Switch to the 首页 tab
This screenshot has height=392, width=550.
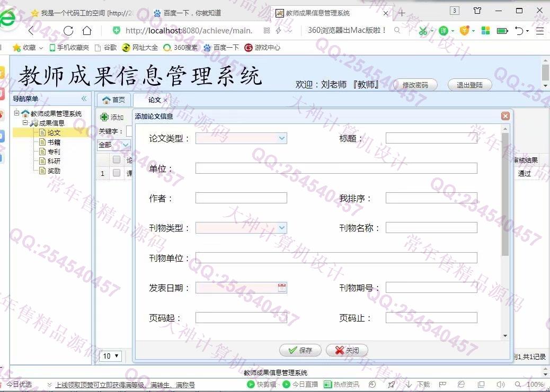(114, 100)
